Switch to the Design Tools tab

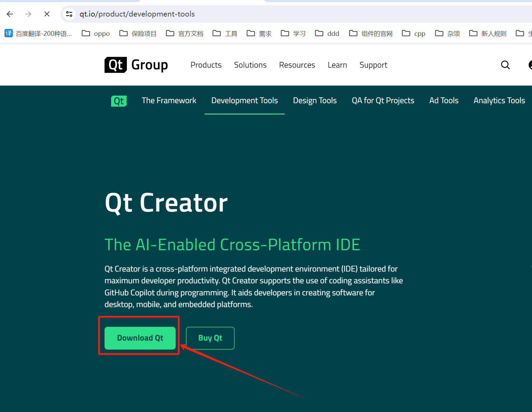coord(315,100)
